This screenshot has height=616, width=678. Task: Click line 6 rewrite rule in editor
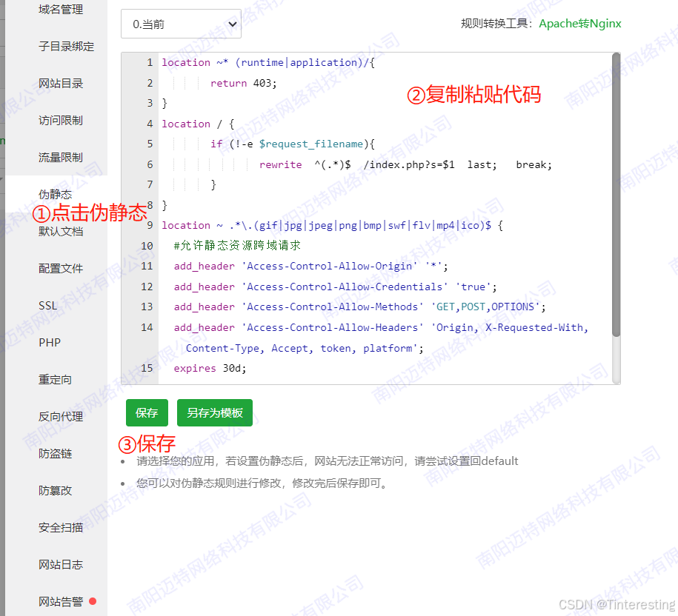405,164
